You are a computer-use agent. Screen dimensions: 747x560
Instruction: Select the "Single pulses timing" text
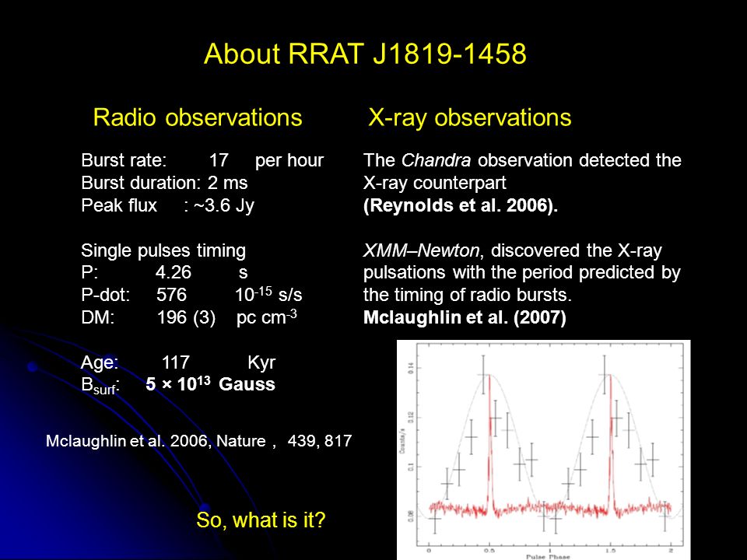[x=163, y=250]
